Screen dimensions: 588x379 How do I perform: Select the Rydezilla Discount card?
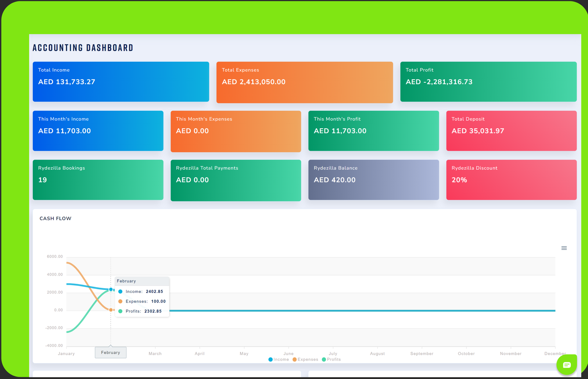click(511, 180)
